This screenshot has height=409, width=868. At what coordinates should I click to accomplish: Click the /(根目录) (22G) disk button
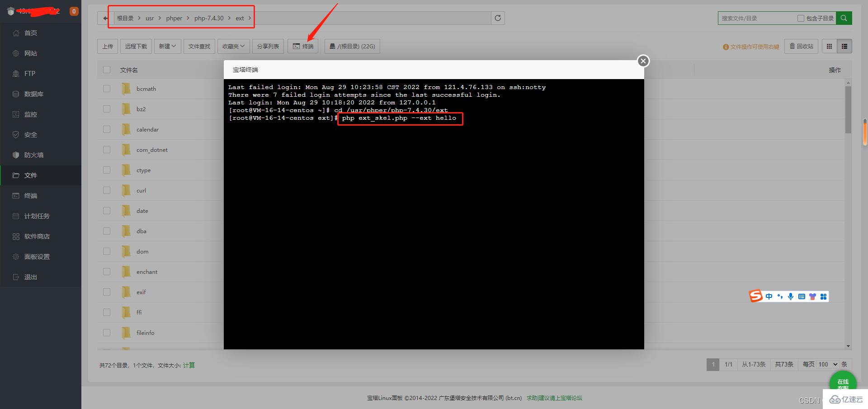pos(352,46)
